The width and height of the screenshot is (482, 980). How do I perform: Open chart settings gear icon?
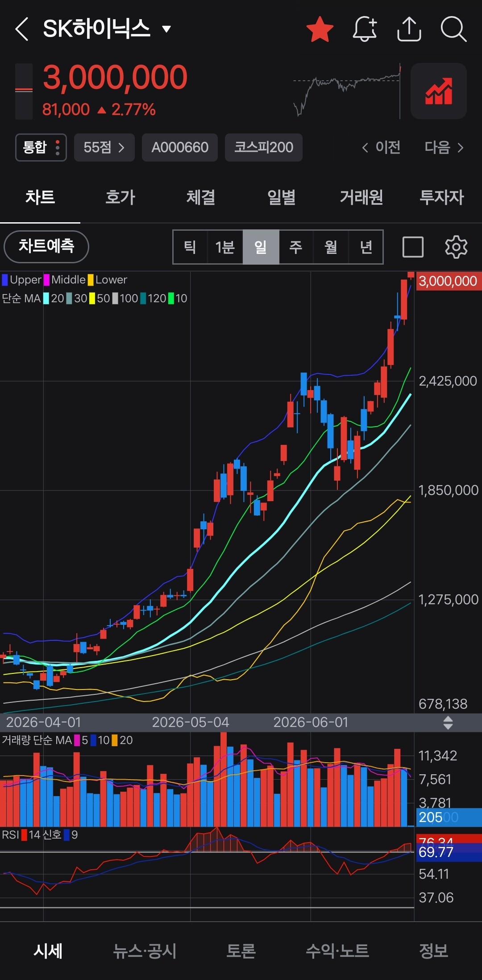pyautogui.click(x=456, y=247)
